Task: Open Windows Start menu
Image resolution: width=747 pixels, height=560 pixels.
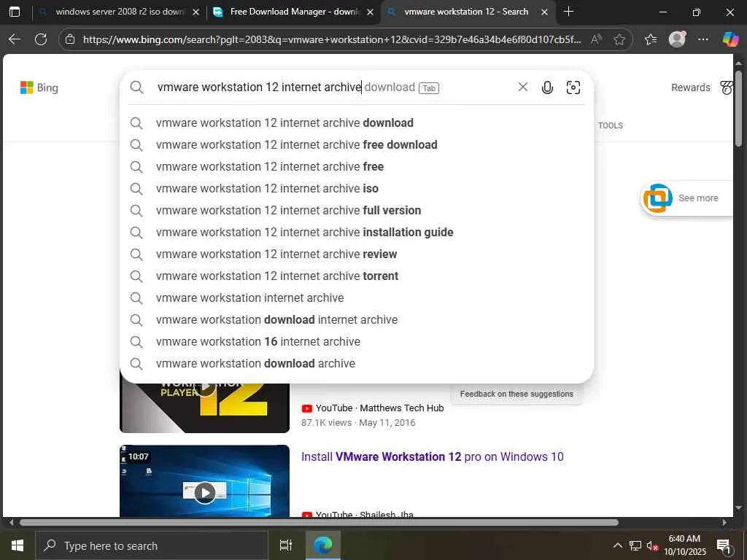Action: pos(18,545)
